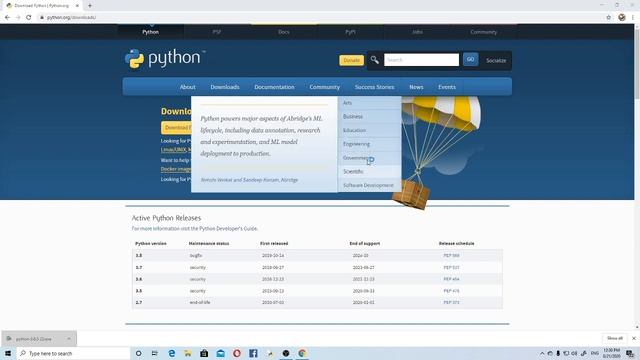Close the downloads bar
The height and width of the screenshot is (360, 640).
pos(634,338)
